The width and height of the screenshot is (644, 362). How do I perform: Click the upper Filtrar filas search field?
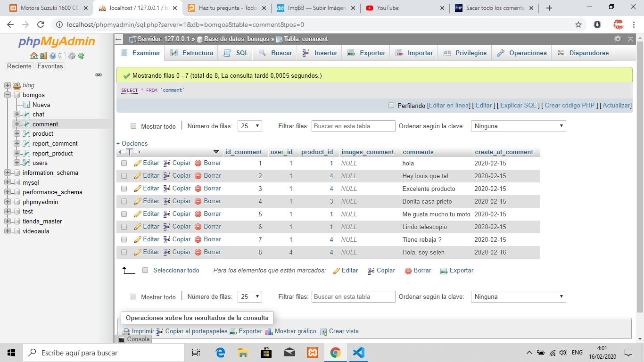click(x=353, y=126)
